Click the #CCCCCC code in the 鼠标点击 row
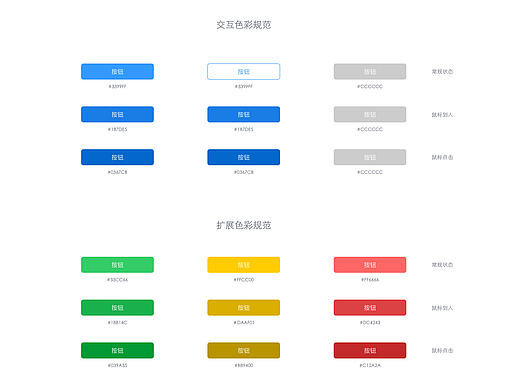520x390 pixels. (x=370, y=172)
